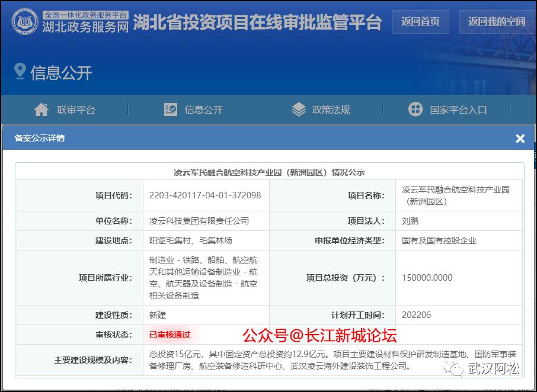Click the 湖北政务服务网 lyre logo icon
The height and width of the screenshot is (392, 537).
[24, 21]
